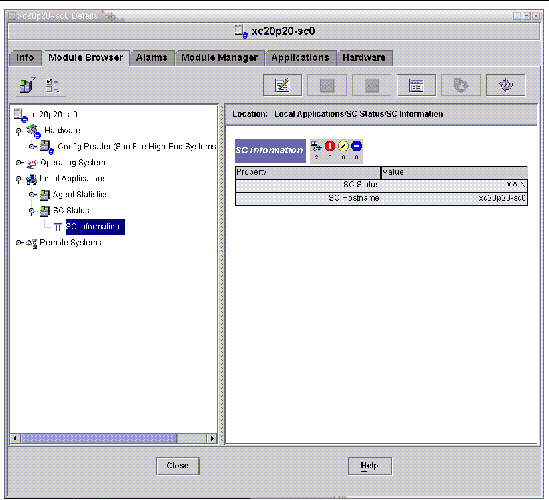Click the left arrow of tree scrollbar
Image resolution: width=549 pixels, height=500 pixels.
15,438
